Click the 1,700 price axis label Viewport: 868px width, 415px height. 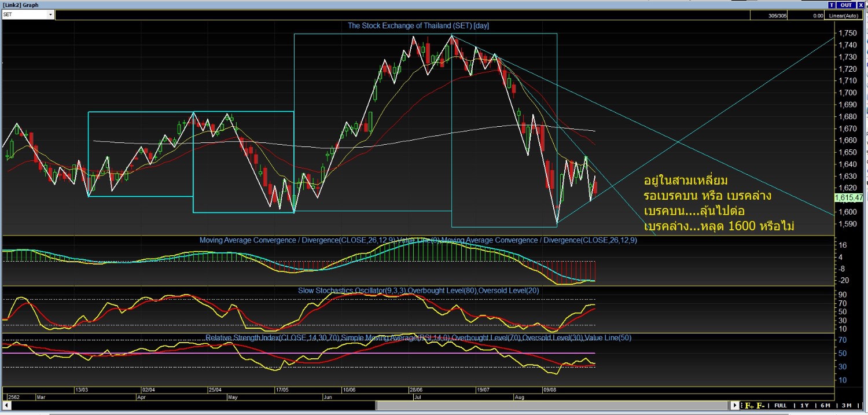[x=847, y=93]
